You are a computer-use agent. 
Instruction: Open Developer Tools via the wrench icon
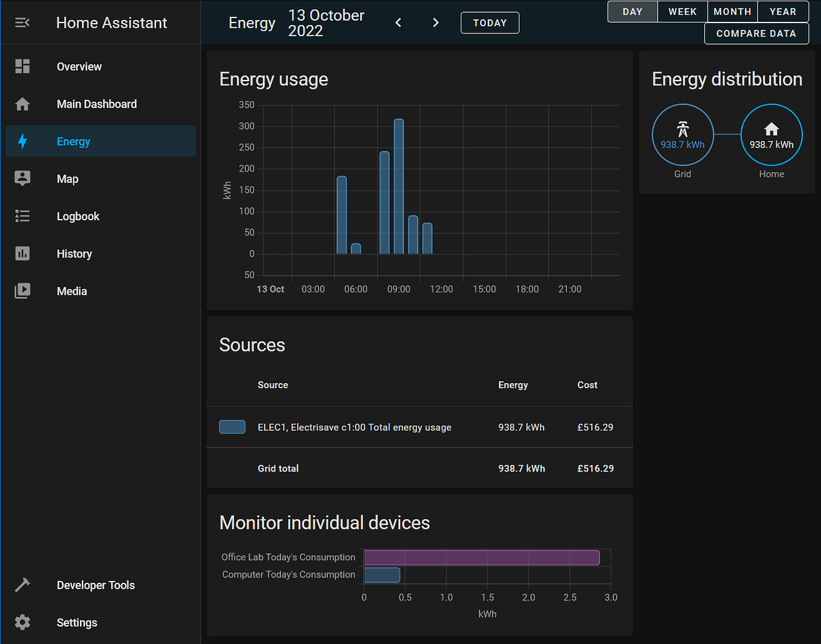(x=22, y=585)
